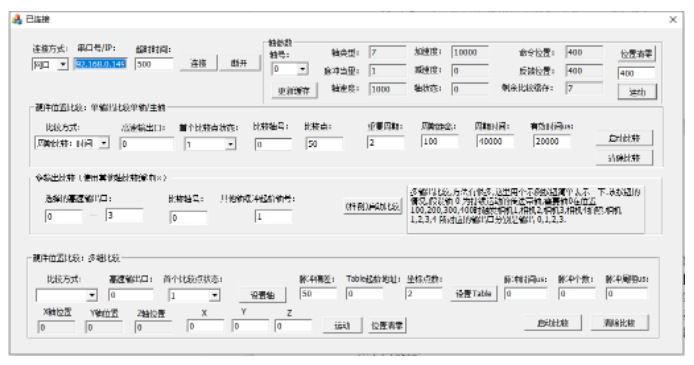Click multi-output group field showing 1

click(273, 217)
